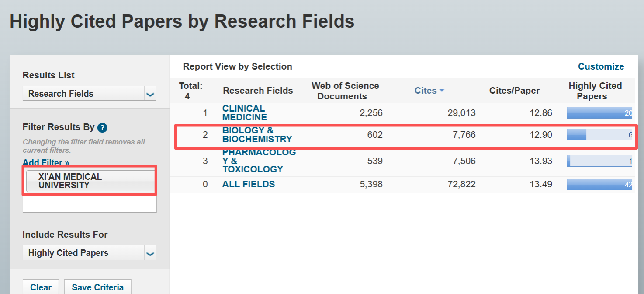Click the empty filter input box
This screenshot has width=644, height=294.
click(90, 204)
